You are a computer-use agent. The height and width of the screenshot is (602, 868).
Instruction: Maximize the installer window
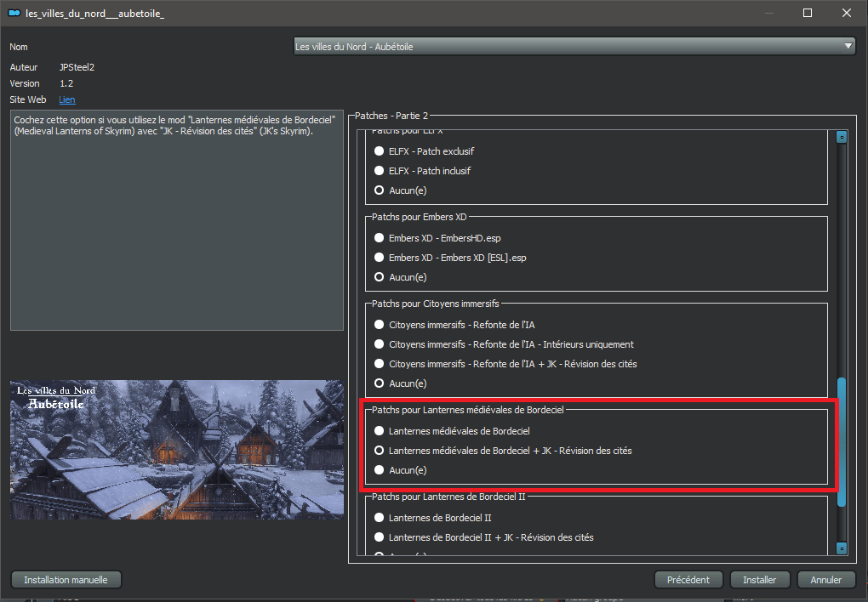pos(808,13)
